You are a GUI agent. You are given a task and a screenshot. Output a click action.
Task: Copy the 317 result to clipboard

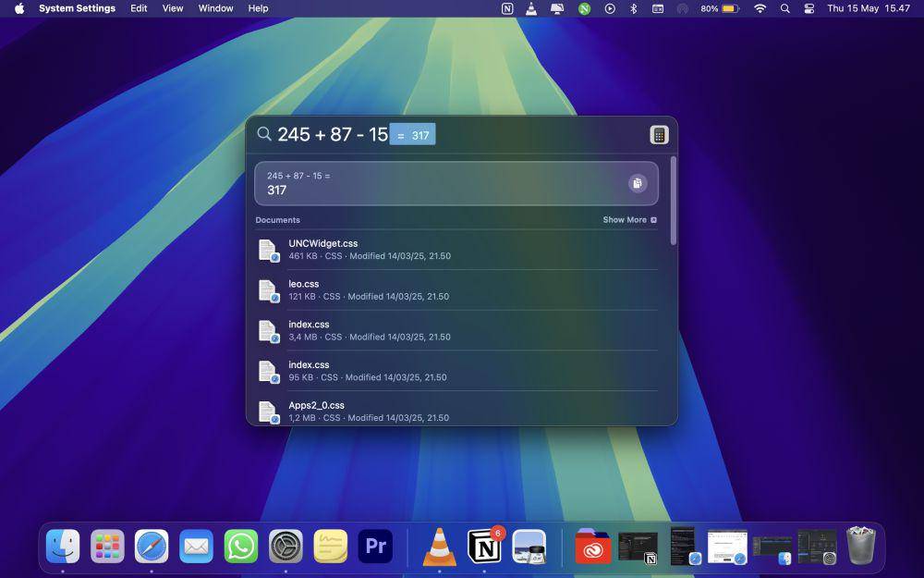tap(637, 183)
